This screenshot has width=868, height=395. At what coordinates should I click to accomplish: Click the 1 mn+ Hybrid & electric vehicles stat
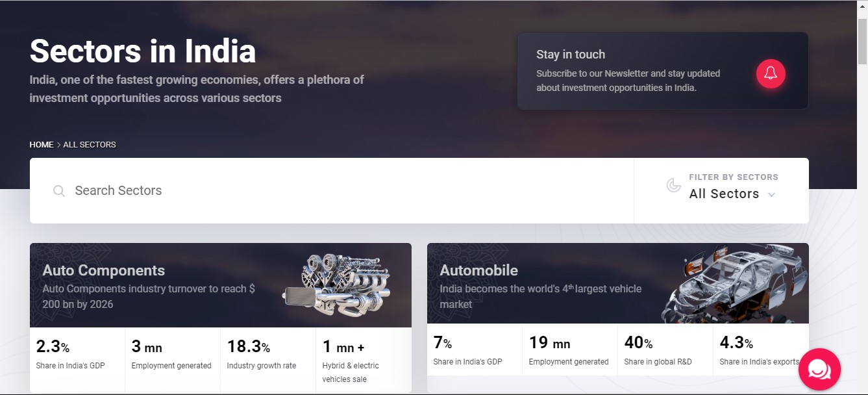tap(363, 359)
